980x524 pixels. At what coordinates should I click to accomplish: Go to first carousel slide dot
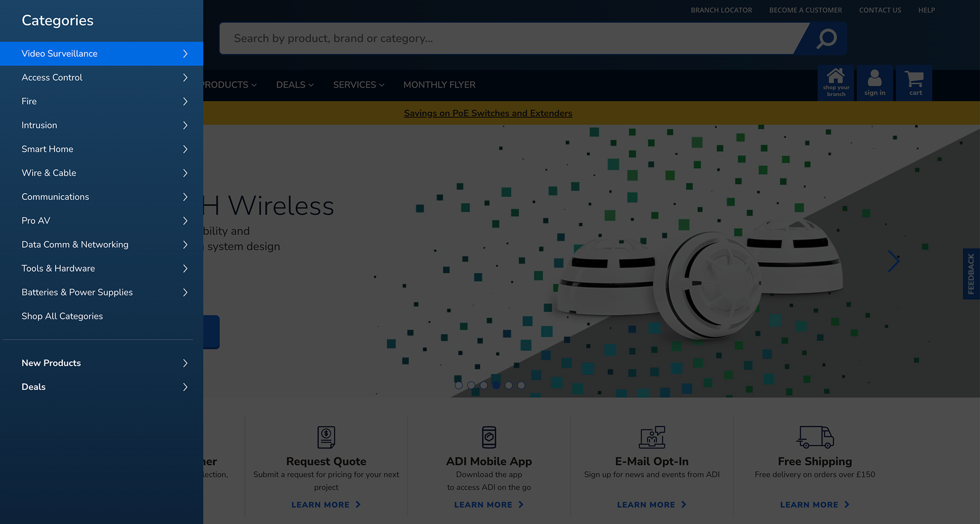click(459, 386)
